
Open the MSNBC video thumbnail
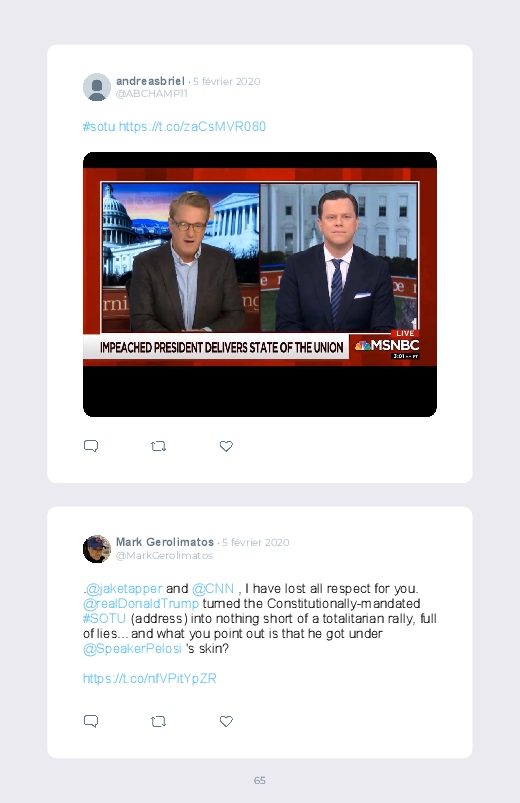tap(260, 284)
